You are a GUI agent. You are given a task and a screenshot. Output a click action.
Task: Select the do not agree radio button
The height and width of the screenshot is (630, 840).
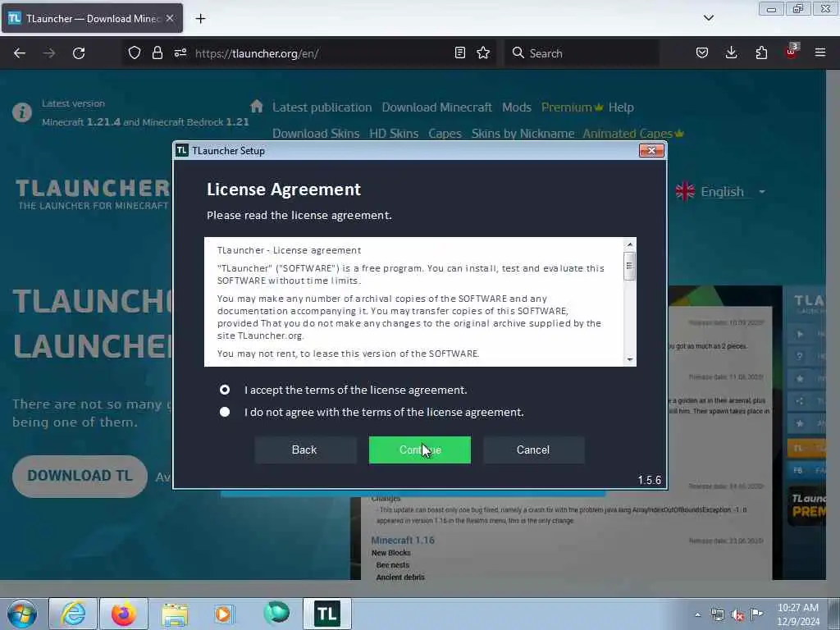(x=225, y=412)
